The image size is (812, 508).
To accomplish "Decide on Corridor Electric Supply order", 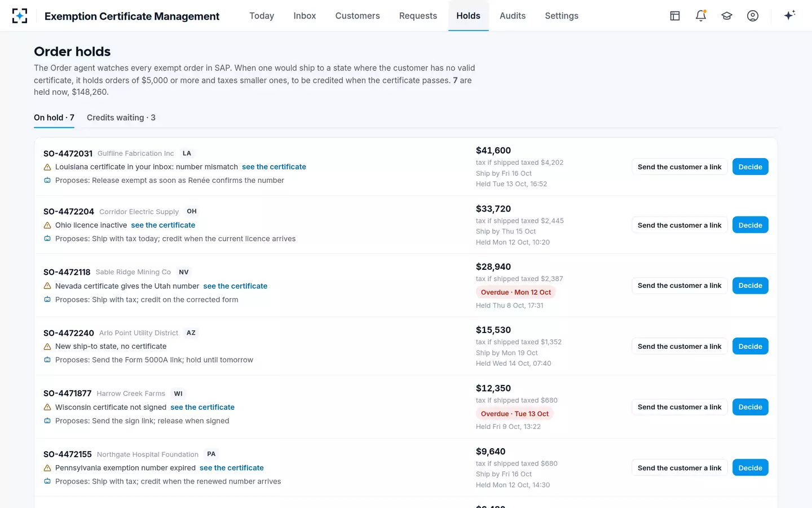I will coord(750,225).
